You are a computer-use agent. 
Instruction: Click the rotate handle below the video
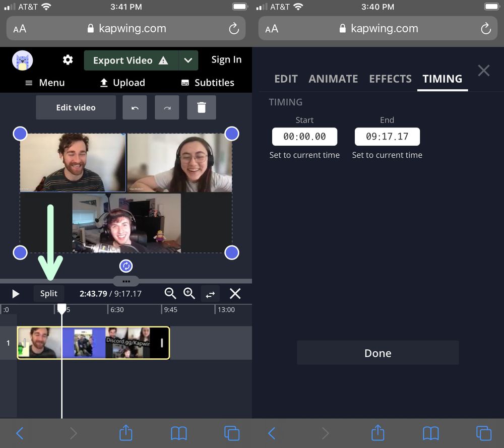(126, 266)
